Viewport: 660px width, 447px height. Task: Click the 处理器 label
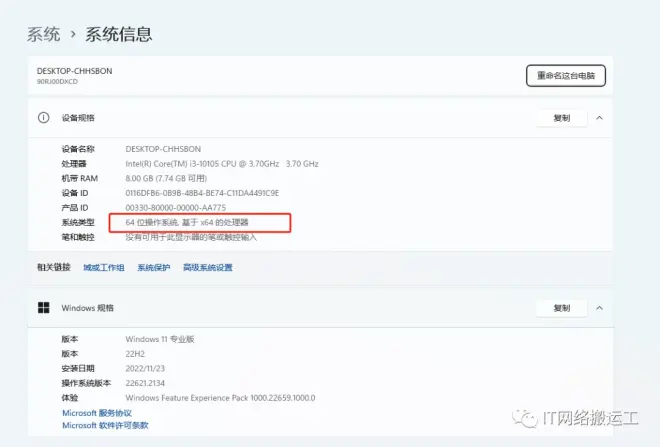click(74, 164)
